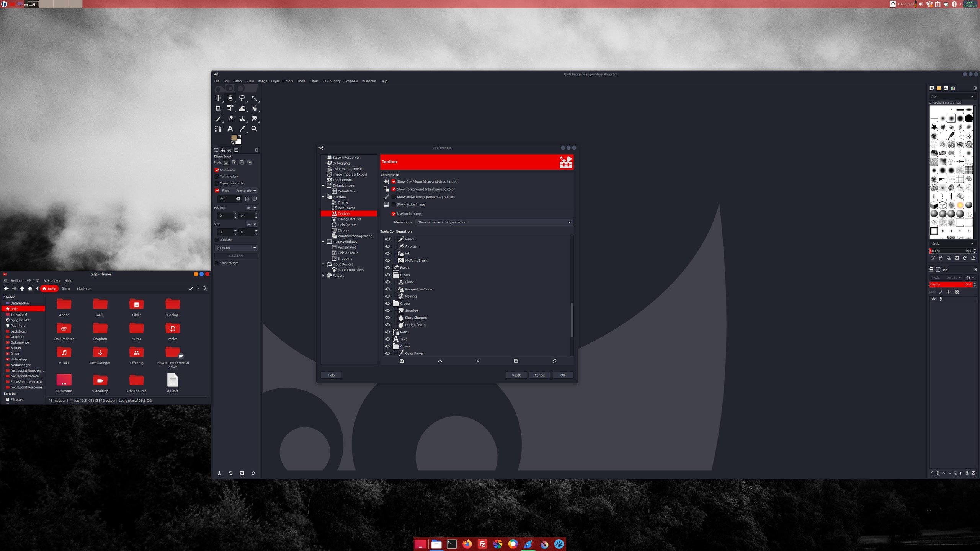Click the OK button in Preferences

pos(562,375)
